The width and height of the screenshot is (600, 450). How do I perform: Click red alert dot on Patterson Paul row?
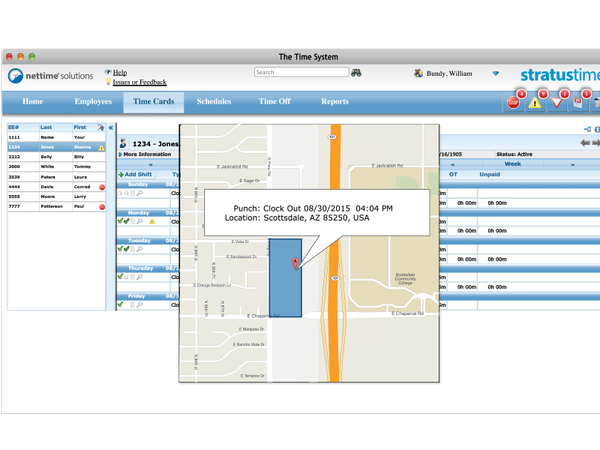click(x=102, y=207)
